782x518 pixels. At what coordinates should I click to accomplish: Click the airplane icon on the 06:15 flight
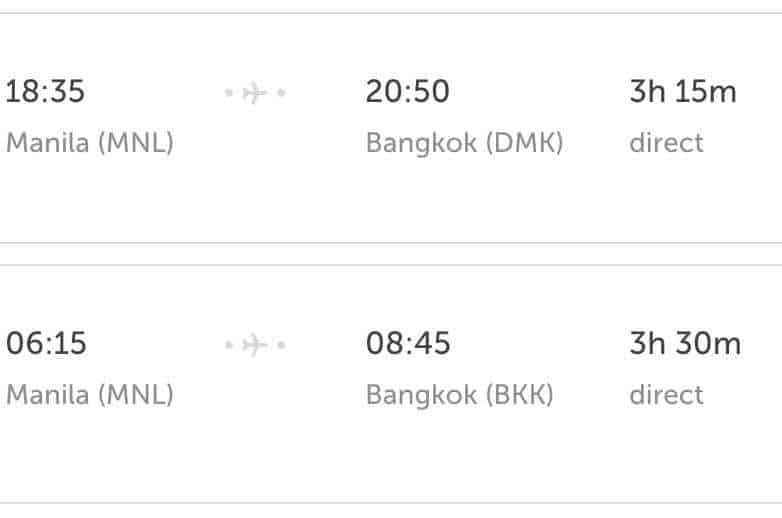(255, 345)
